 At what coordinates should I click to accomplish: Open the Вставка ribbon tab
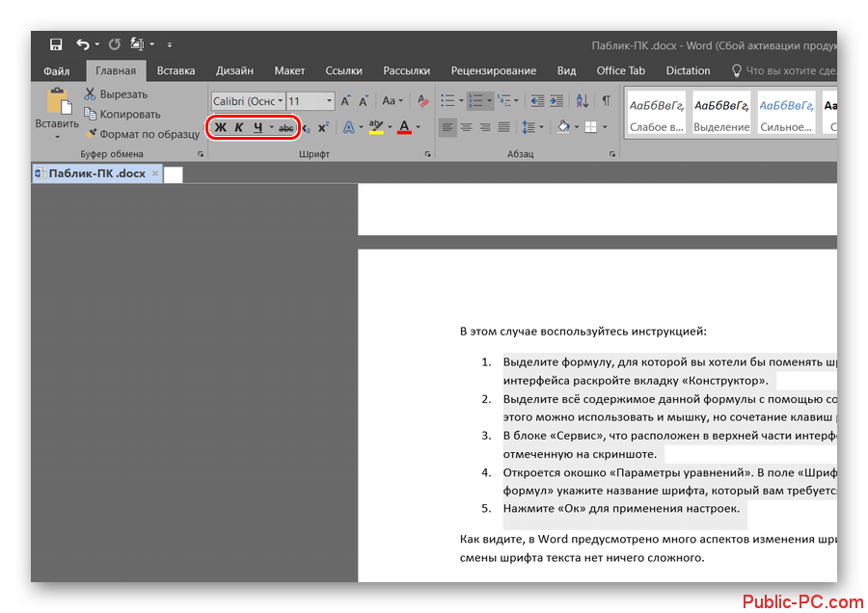(176, 70)
